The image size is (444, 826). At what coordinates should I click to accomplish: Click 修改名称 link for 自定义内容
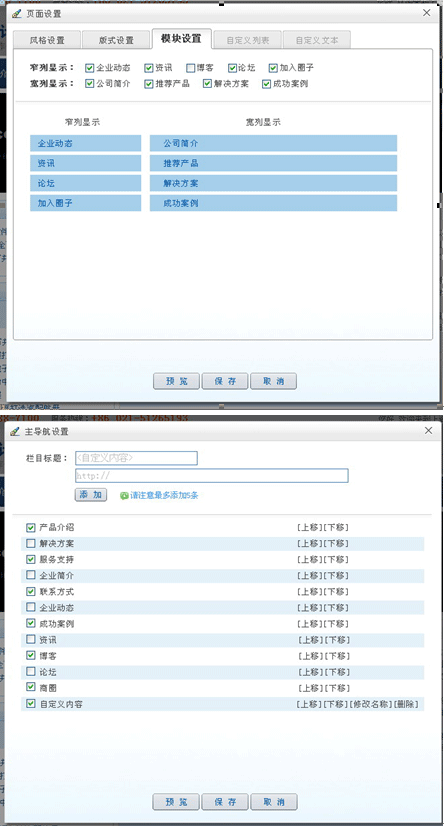[x=370, y=704]
